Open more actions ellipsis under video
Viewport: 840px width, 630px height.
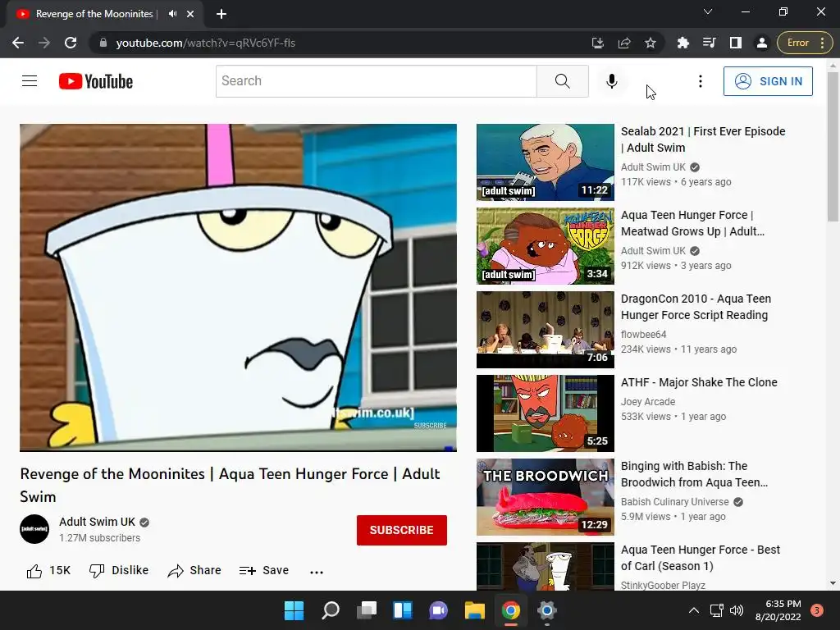click(x=317, y=572)
